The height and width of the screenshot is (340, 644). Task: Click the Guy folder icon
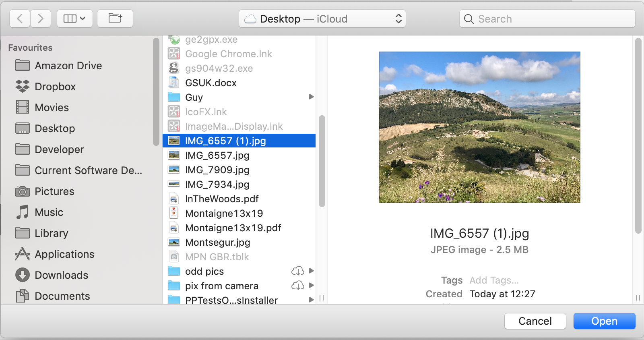coord(174,97)
